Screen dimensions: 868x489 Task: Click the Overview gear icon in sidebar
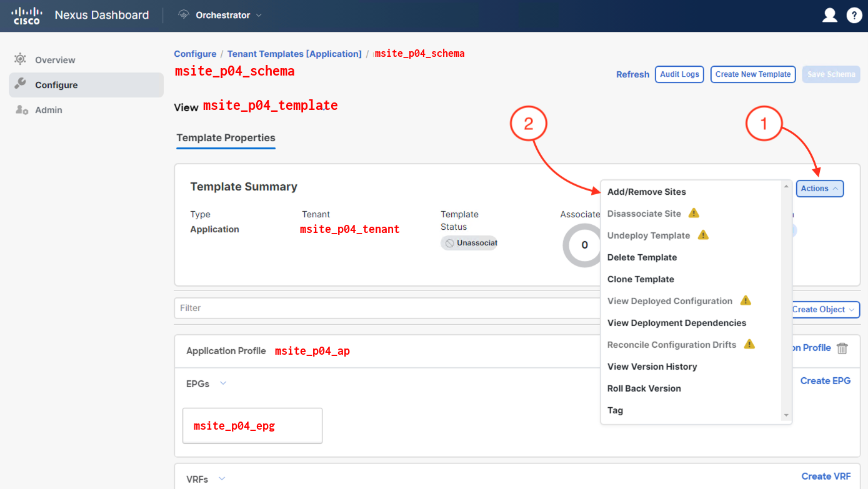click(20, 59)
